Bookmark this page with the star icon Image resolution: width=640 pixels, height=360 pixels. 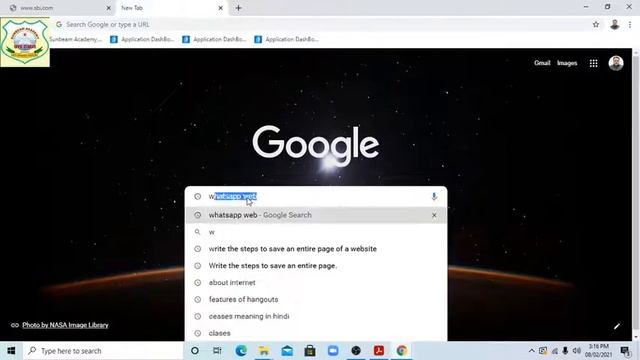tap(596, 24)
